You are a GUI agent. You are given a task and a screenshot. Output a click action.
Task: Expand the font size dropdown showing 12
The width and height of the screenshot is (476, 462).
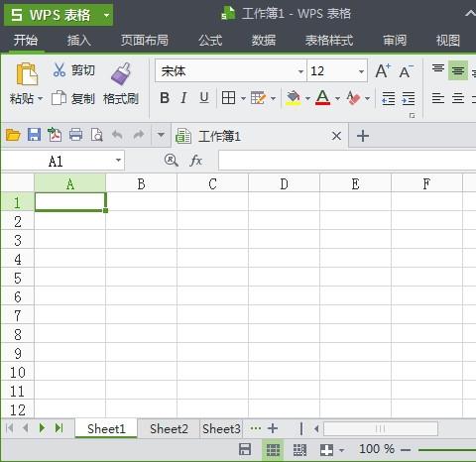[361, 71]
